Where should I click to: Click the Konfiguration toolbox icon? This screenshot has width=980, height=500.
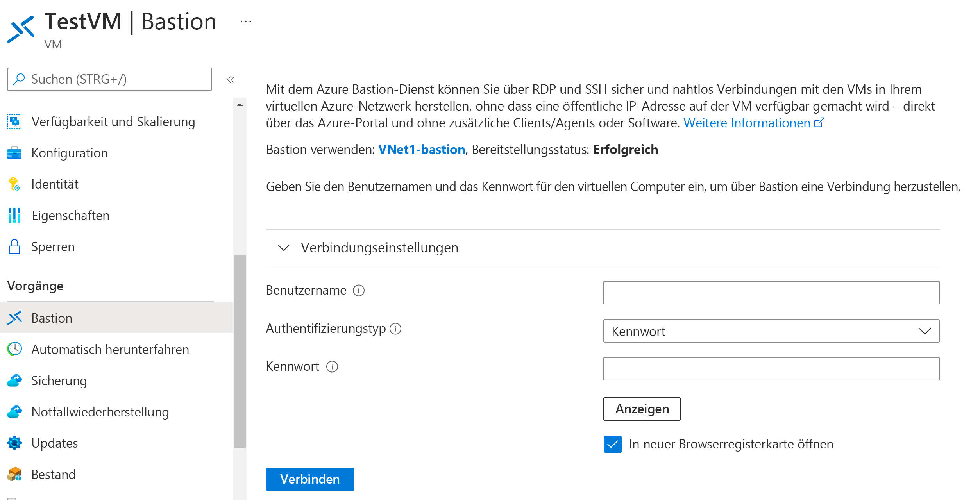coord(14,153)
